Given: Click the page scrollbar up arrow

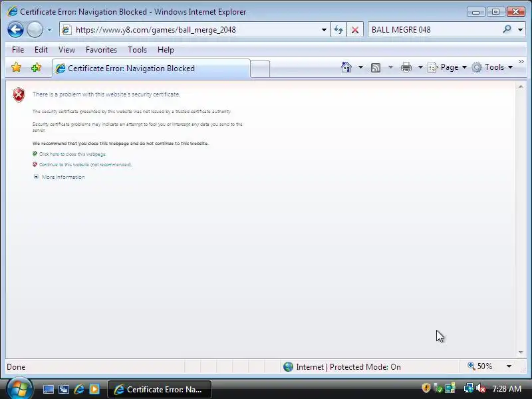Looking at the screenshot, I should [x=521, y=87].
